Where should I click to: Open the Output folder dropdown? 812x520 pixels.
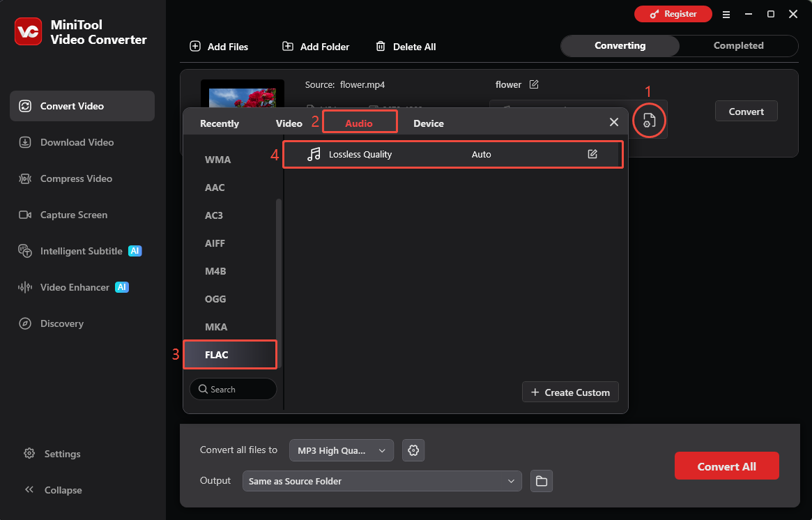382,481
